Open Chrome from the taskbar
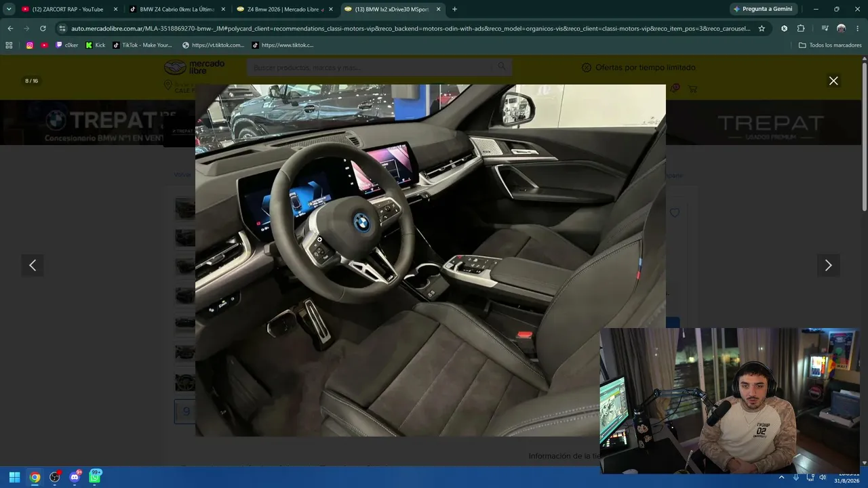 (x=35, y=477)
